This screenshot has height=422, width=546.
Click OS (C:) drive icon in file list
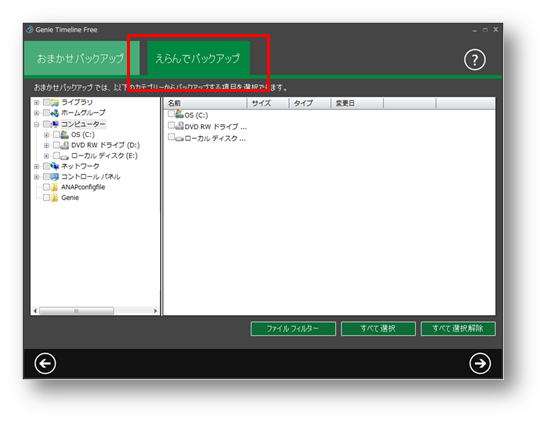point(179,114)
